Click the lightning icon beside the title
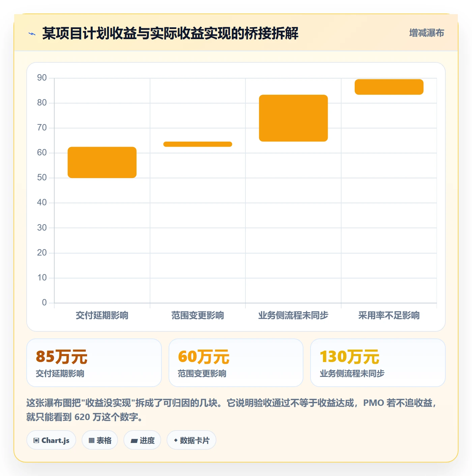The image size is (472, 476). coord(32,34)
